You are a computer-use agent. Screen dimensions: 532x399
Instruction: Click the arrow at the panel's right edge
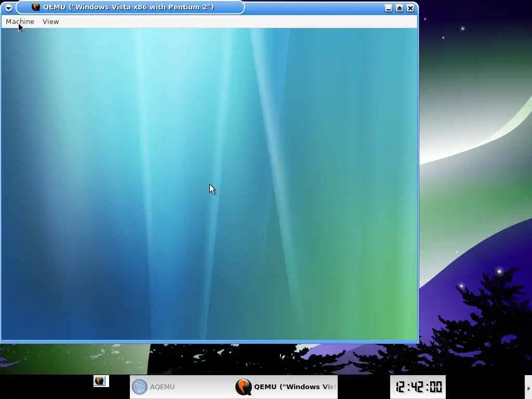(x=528, y=388)
